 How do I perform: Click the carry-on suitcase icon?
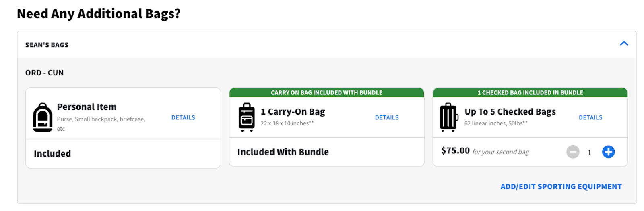247,117
